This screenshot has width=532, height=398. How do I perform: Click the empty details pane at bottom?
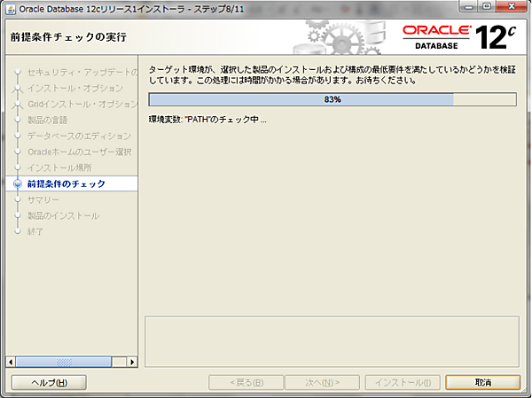click(x=332, y=341)
